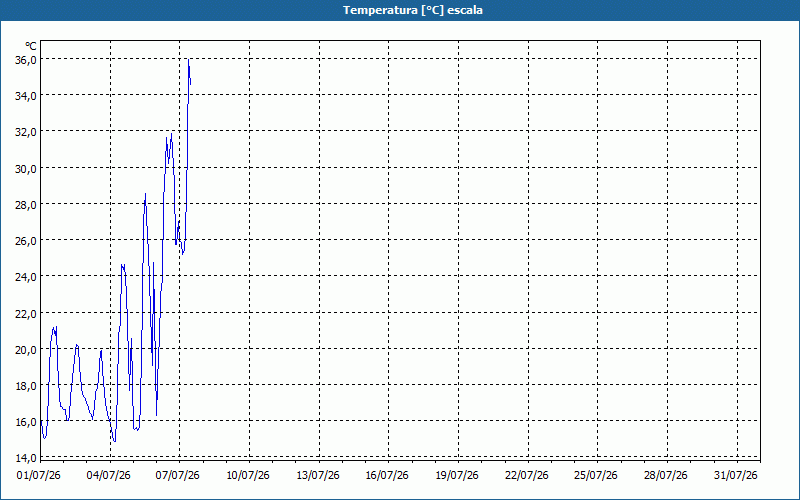Select the 28/07/26 date marker
The image size is (800, 500).
click(x=666, y=476)
